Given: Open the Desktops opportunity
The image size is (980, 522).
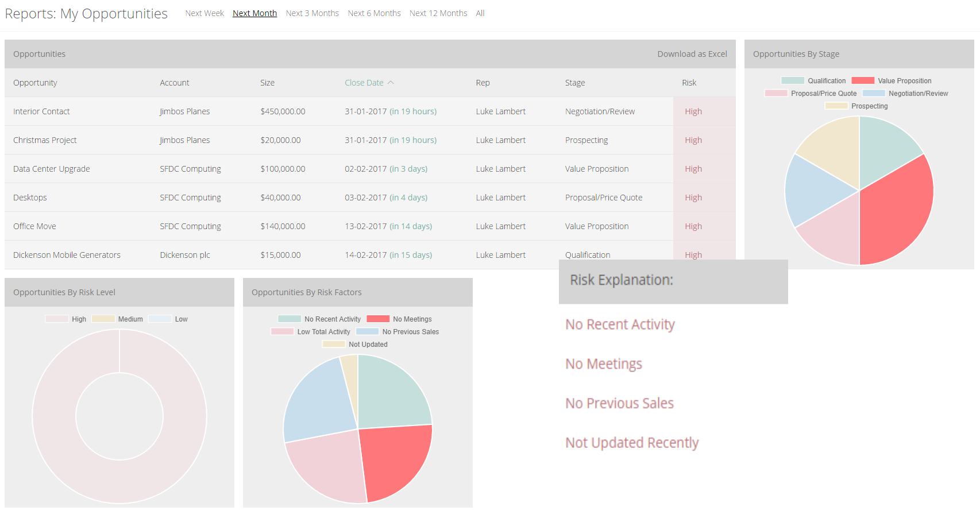Looking at the screenshot, I should 30,198.
